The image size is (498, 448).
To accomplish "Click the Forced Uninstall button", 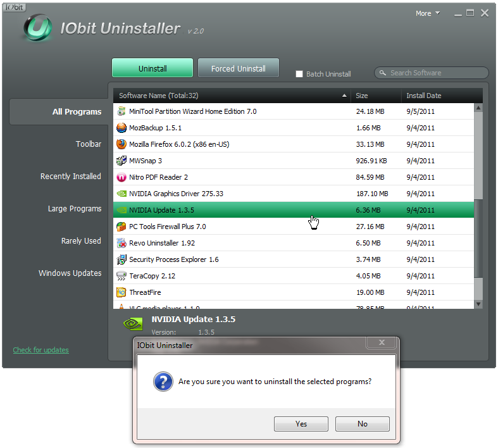I will [x=239, y=68].
